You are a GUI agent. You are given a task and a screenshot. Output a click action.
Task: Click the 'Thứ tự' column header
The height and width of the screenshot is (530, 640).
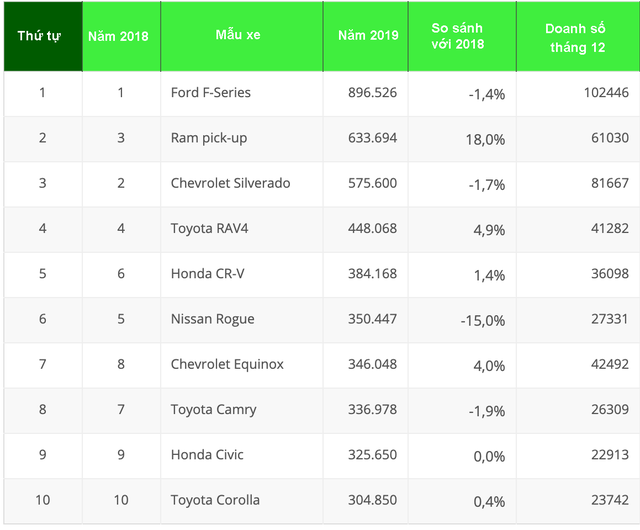[40, 36]
